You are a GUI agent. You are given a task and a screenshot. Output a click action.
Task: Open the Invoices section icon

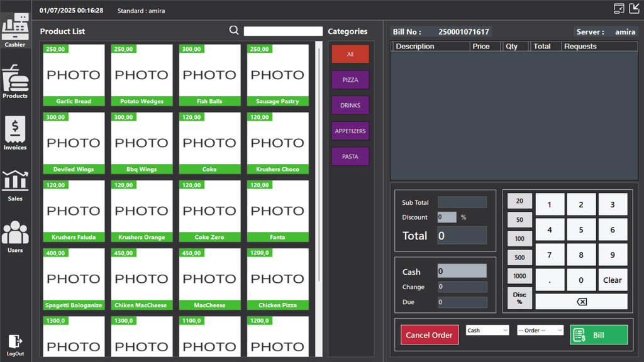click(x=15, y=133)
